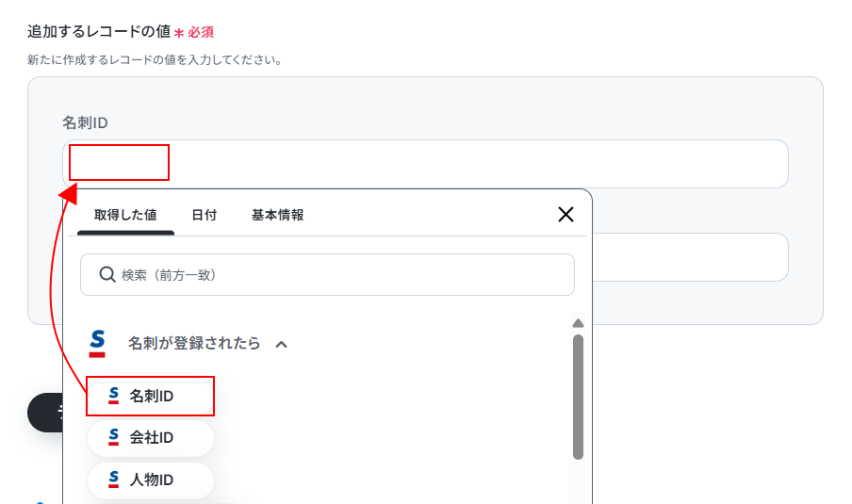
Task: Click the scrollbar up arrow in popup
Action: pos(578,323)
